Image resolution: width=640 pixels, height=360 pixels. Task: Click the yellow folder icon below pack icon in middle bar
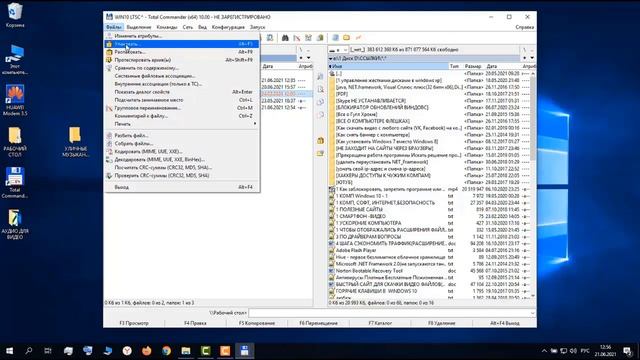pos(320,153)
